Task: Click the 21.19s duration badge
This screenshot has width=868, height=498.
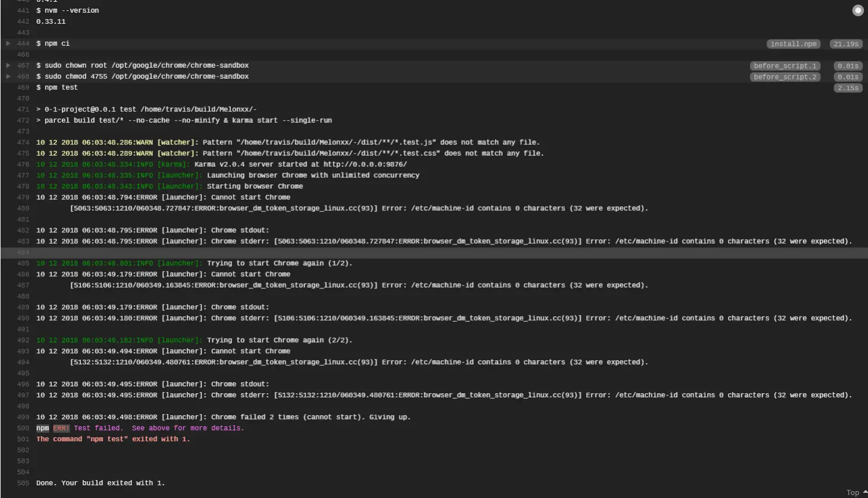Action: coord(846,44)
